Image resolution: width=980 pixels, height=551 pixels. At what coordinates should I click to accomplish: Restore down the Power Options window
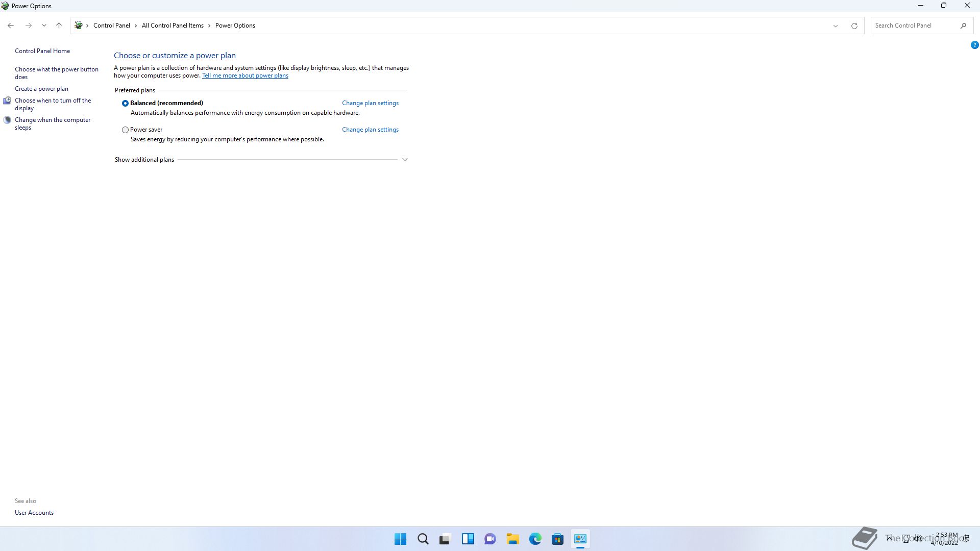click(x=944, y=6)
